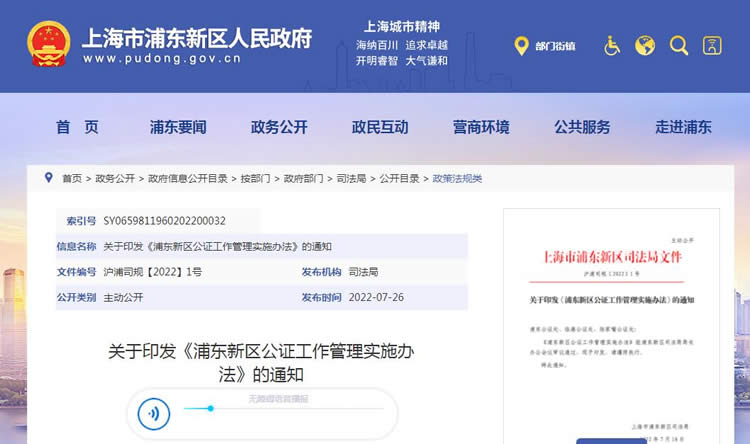Play the audio reading with speaker button
750x444 pixels.
[153, 411]
